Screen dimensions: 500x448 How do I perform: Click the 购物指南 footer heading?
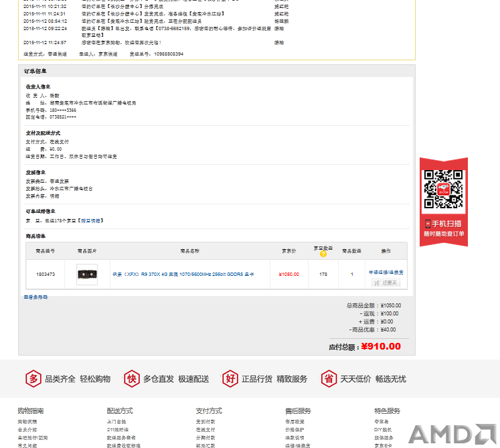(x=31, y=410)
